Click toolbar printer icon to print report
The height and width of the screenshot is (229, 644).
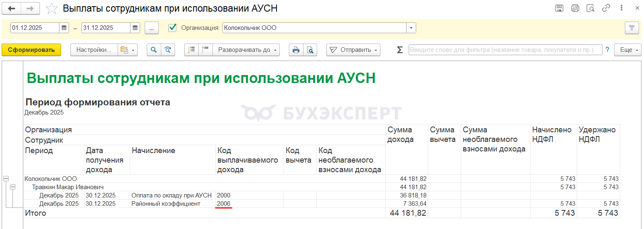296,50
